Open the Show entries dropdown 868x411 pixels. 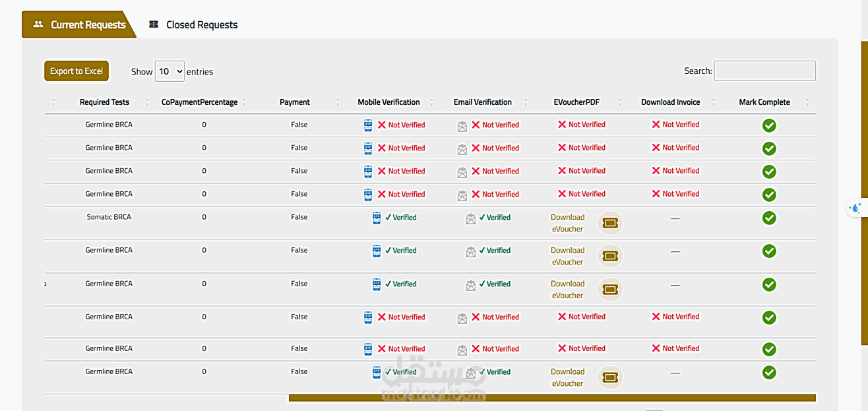tap(170, 71)
